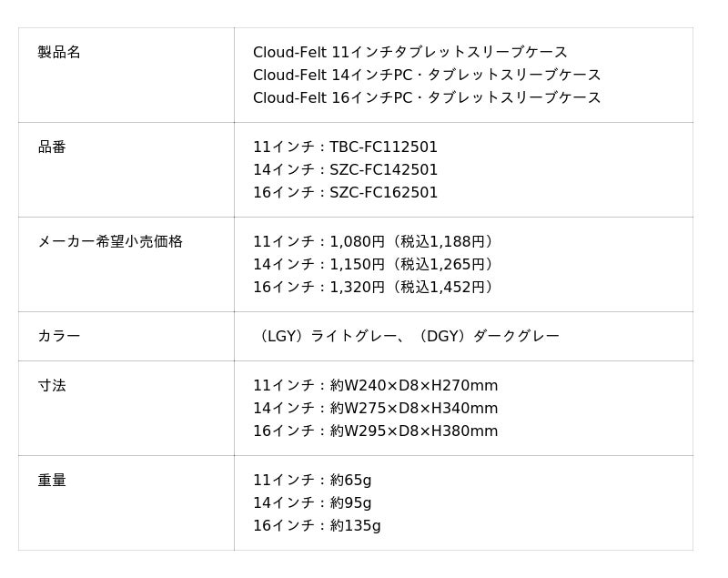Click the Cloud-Felt 16インチPC product name
The width and height of the screenshot is (728, 578).
click(427, 98)
